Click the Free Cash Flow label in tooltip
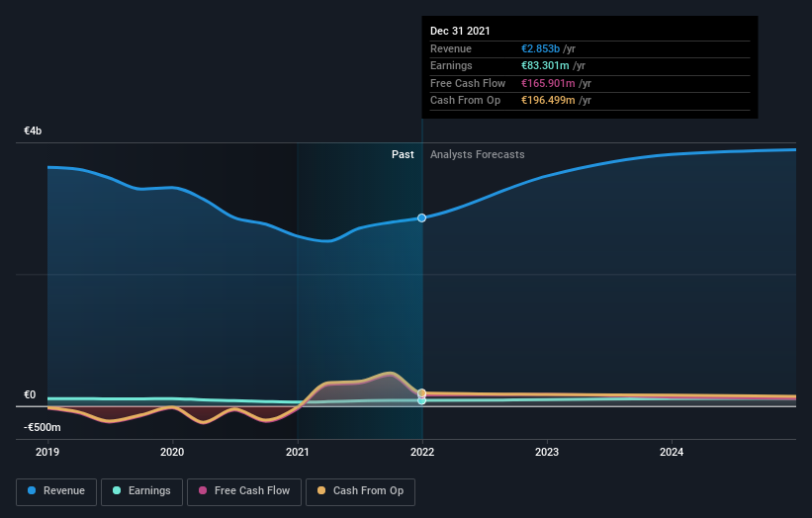The image size is (812, 518). [468, 83]
